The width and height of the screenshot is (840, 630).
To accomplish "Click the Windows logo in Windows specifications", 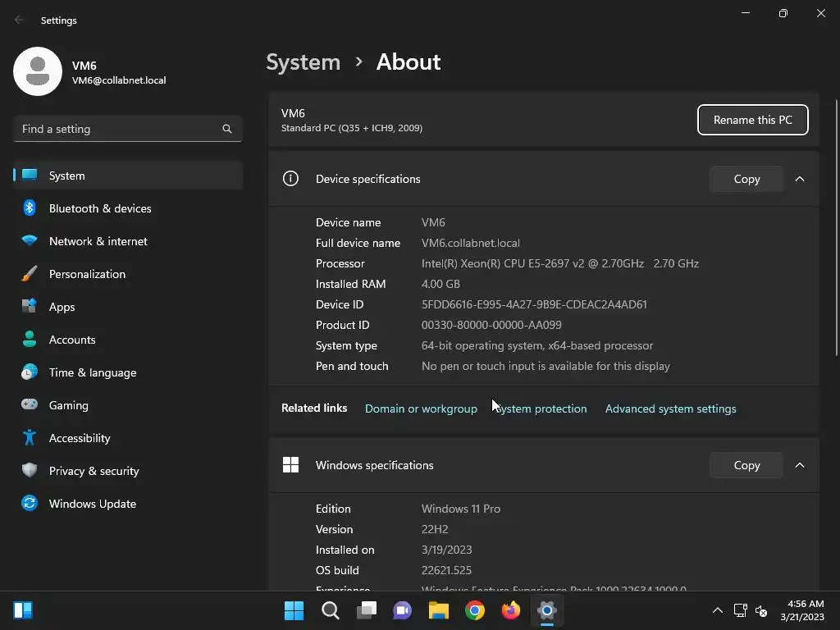I will tap(290, 464).
